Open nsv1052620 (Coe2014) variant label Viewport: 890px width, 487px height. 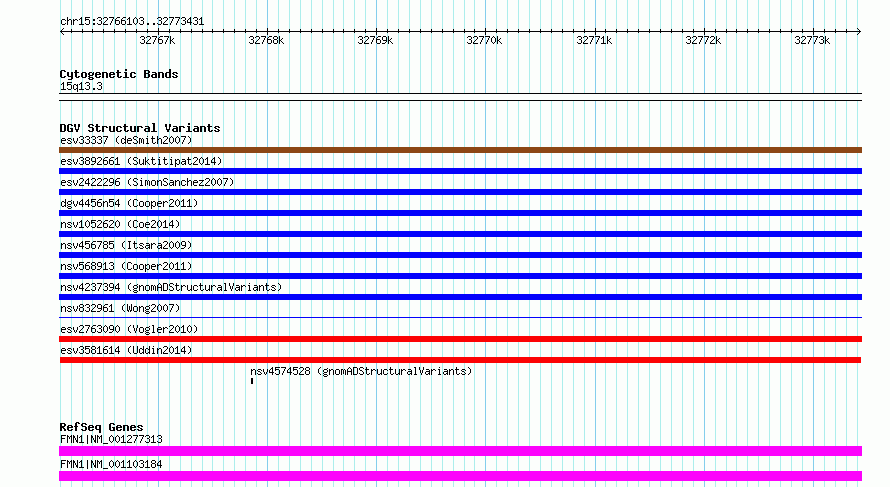click(120, 224)
